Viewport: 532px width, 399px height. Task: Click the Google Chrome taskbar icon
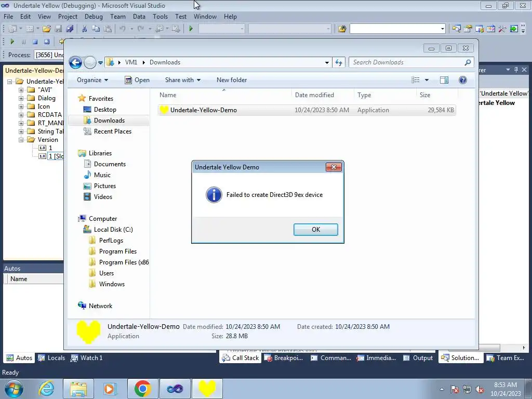click(142, 389)
